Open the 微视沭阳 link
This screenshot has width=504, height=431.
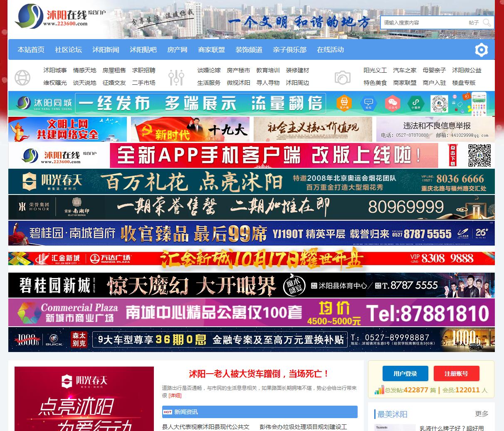click(x=238, y=83)
